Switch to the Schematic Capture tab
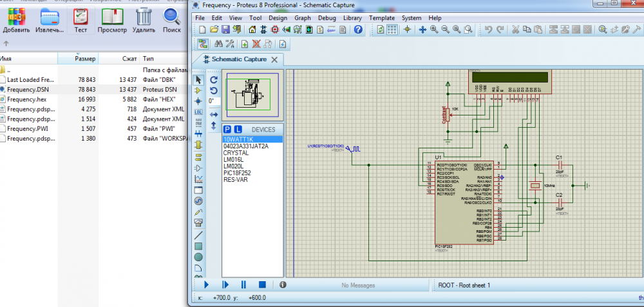The height and width of the screenshot is (307, 644). (239, 59)
